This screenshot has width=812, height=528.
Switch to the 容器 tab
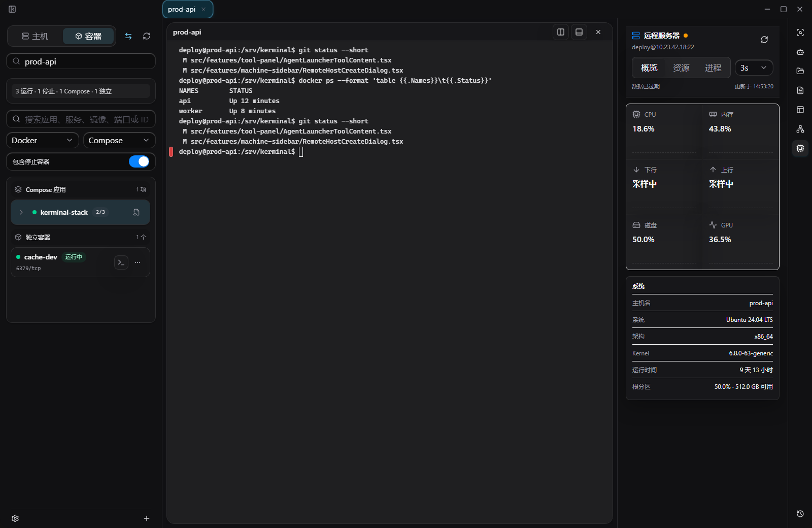pyautogui.click(x=88, y=36)
